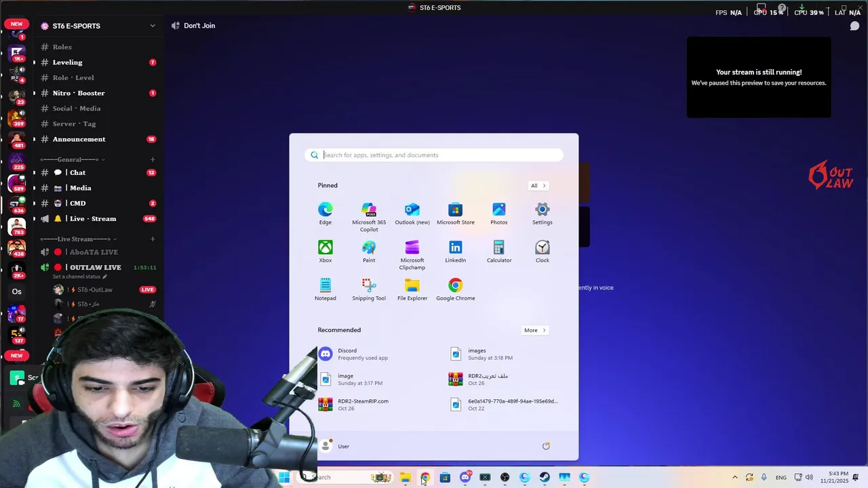Open Chrome from the taskbar
This screenshot has width=868, height=488.
(425, 478)
